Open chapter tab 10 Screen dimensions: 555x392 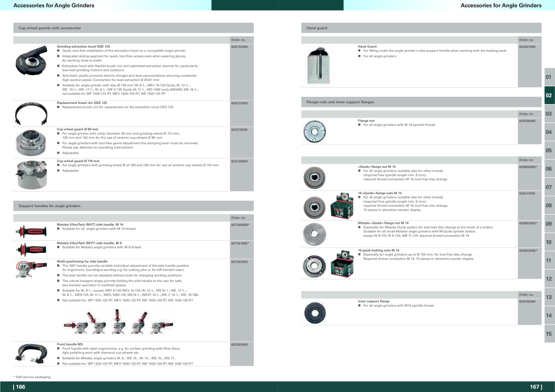[x=549, y=242]
